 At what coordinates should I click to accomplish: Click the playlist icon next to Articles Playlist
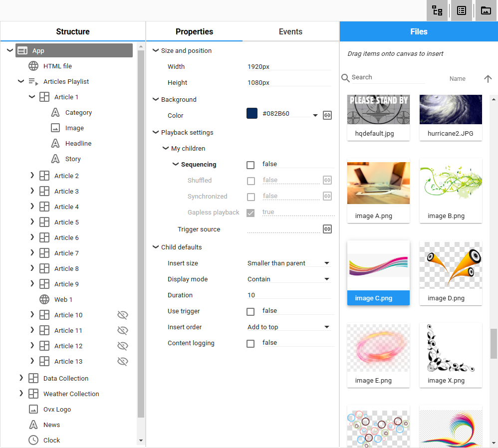[x=33, y=82]
